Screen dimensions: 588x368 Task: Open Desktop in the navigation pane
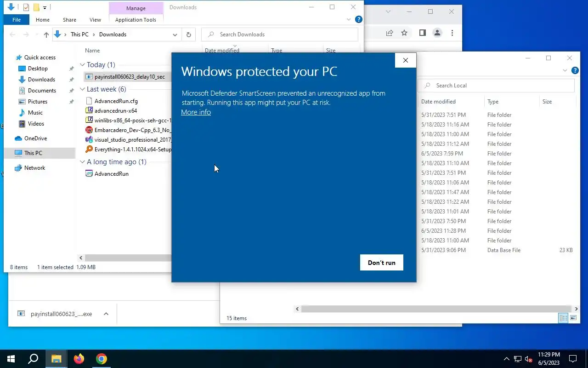[38, 69]
